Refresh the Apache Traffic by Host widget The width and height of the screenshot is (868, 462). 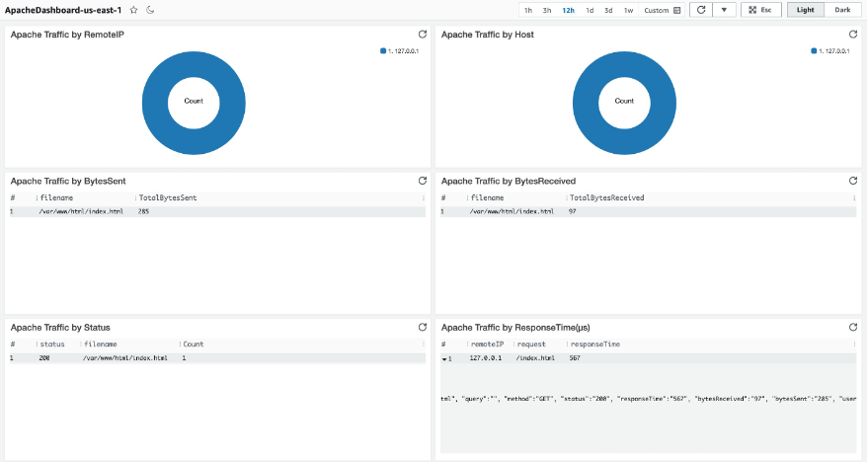[853, 35]
